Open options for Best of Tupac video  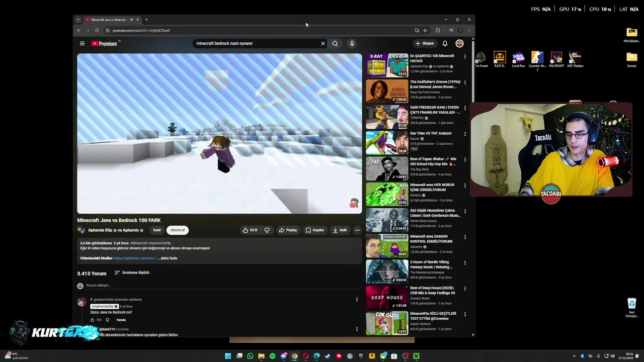click(465, 160)
